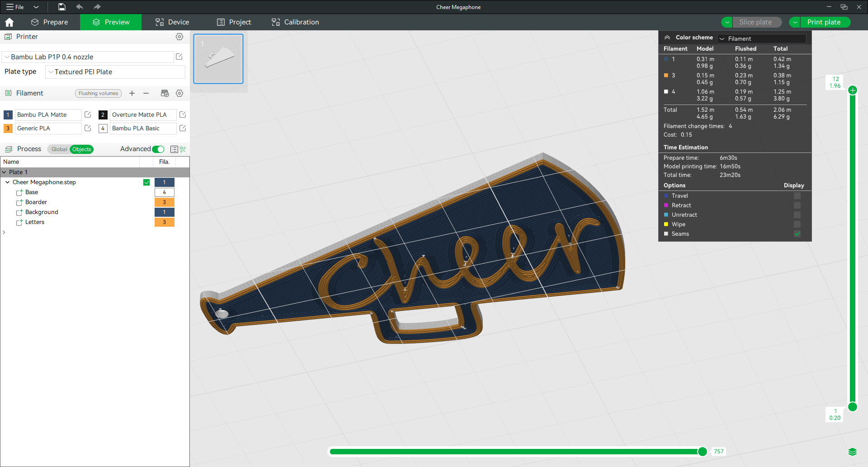Switch to the Project tab

(234, 22)
